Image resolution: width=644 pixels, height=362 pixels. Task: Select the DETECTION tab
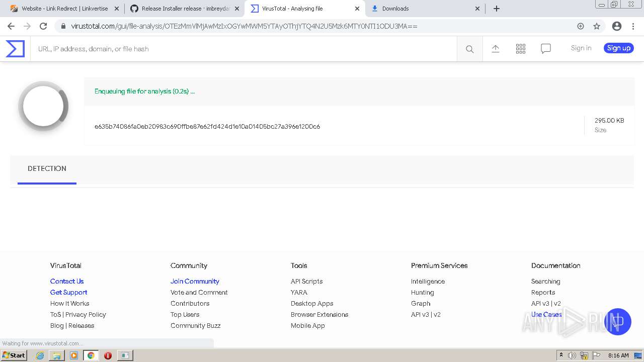coord(47,168)
